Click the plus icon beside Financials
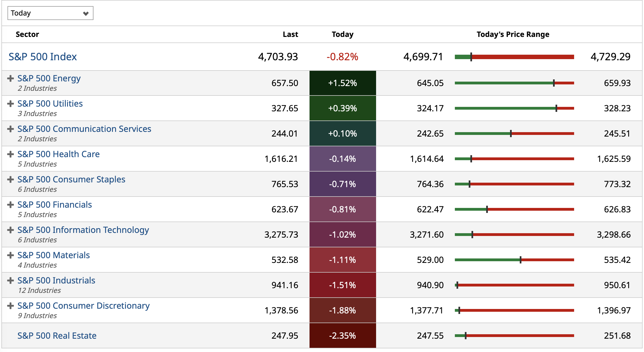This screenshot has width=644, height=352. (x=11, y=205)
